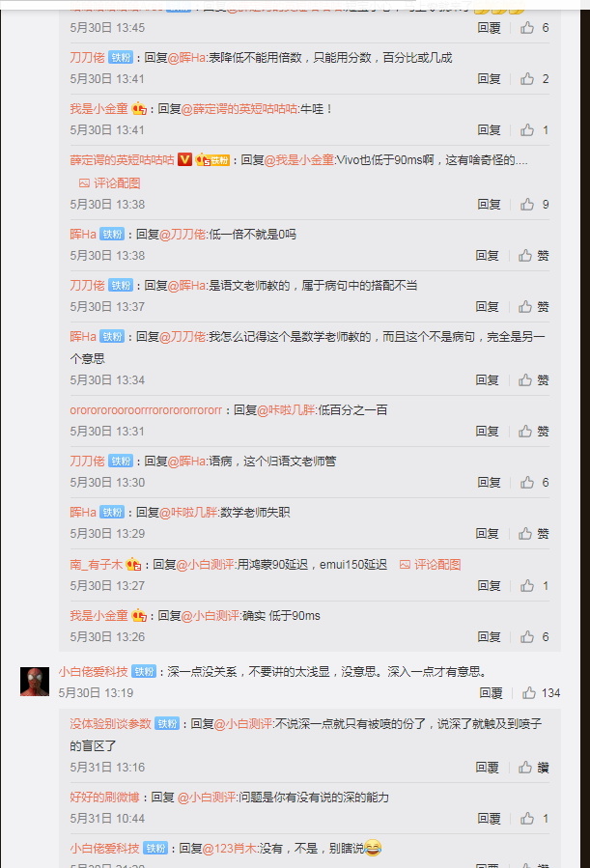Click 铁粉 badge next to 小白佬爱科技
Screen dimensions: 590x868
coord(145,671)
